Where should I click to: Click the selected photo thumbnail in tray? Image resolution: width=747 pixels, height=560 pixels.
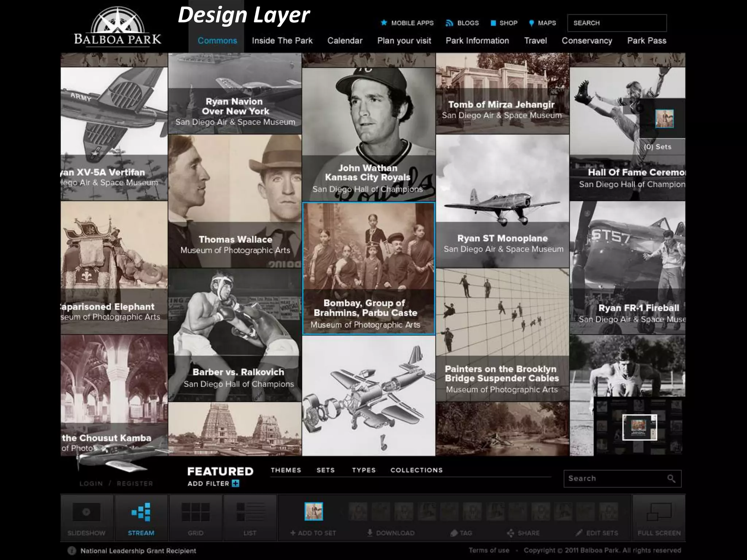click(314, 511)
